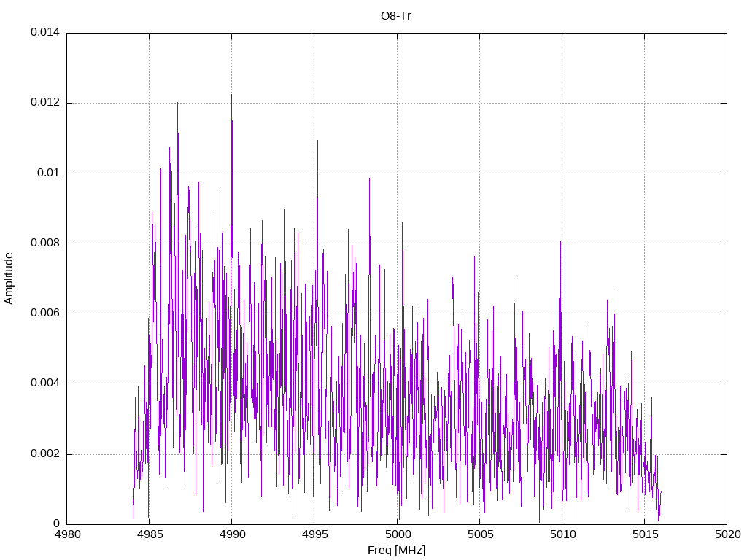Viewport: 747px width, 560px height.
Task: Click the 0.01 y-axis tick label
Action: tap(49, 173)
